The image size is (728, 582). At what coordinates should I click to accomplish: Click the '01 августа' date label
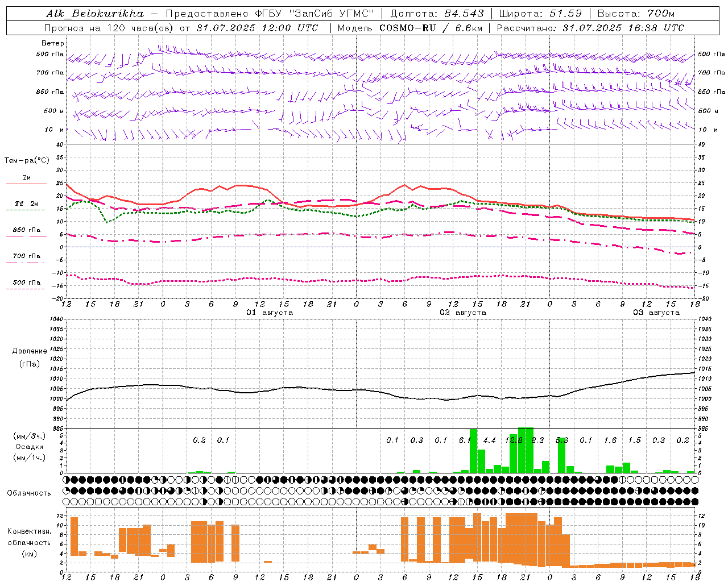pos(270,313)
